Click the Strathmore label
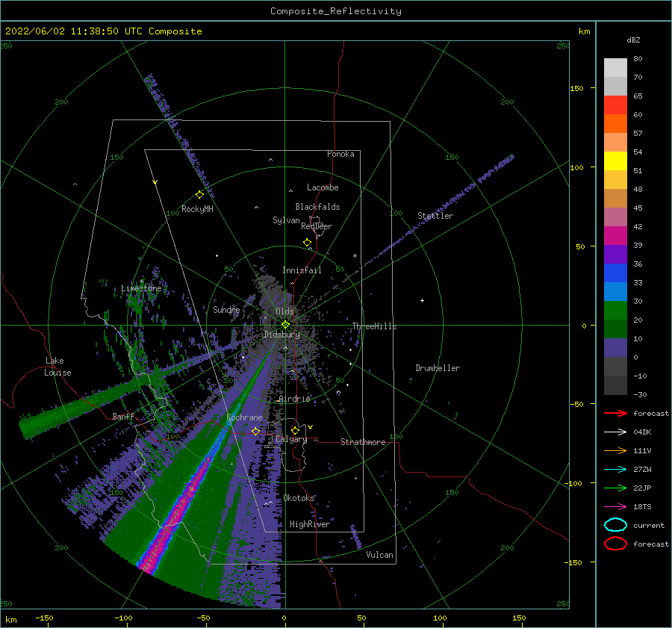 pos(363,442)
